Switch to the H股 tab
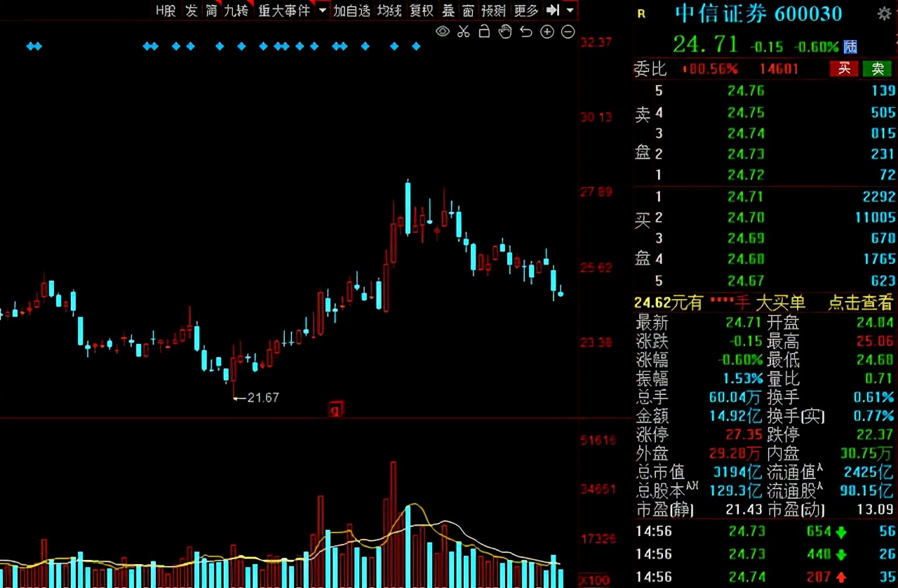Screen dimensions: 898x588 [166, 11]
